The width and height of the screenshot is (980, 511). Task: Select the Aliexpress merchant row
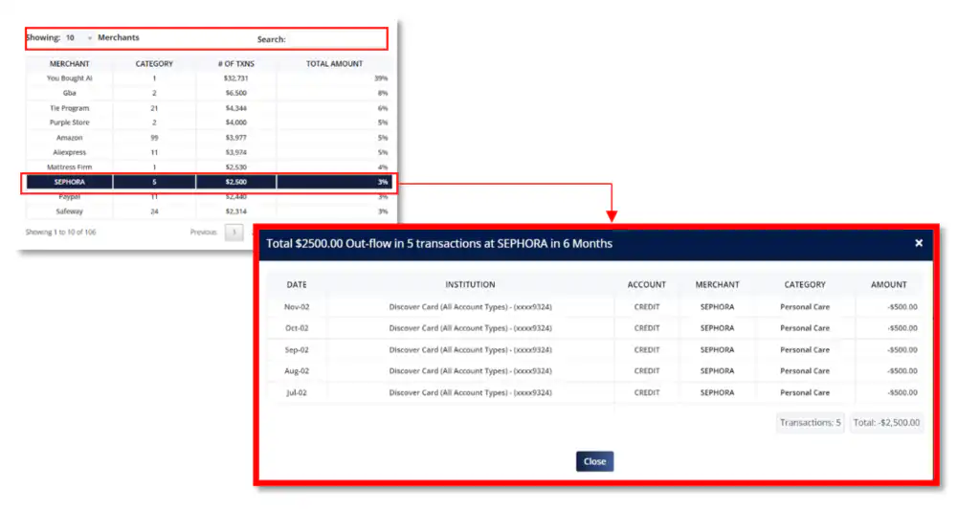208,152
